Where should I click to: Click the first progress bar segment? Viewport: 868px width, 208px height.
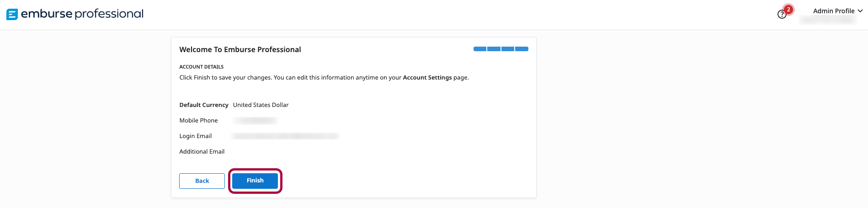click(x=480, y=49)
